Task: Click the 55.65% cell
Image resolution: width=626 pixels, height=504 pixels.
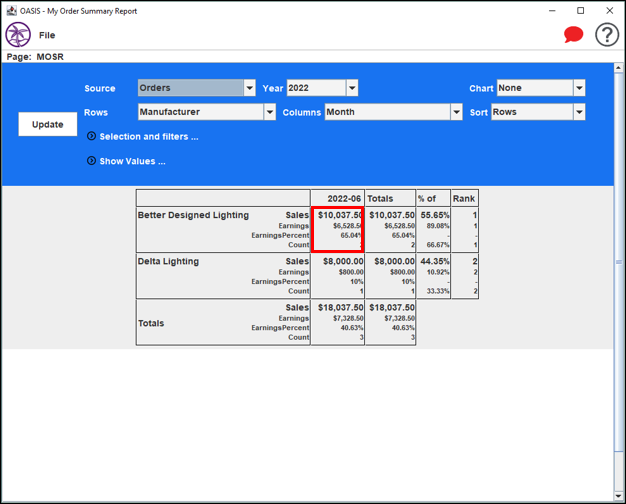Action: [x=434, y=215]
